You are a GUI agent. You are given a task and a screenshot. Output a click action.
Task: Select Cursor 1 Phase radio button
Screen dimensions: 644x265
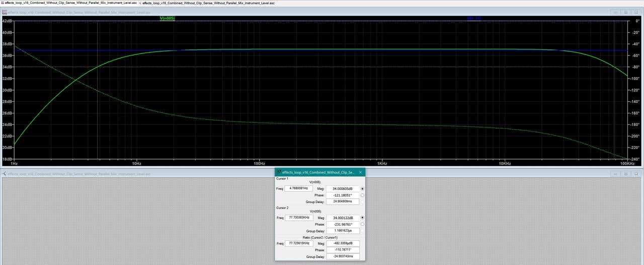click(362, 195)
